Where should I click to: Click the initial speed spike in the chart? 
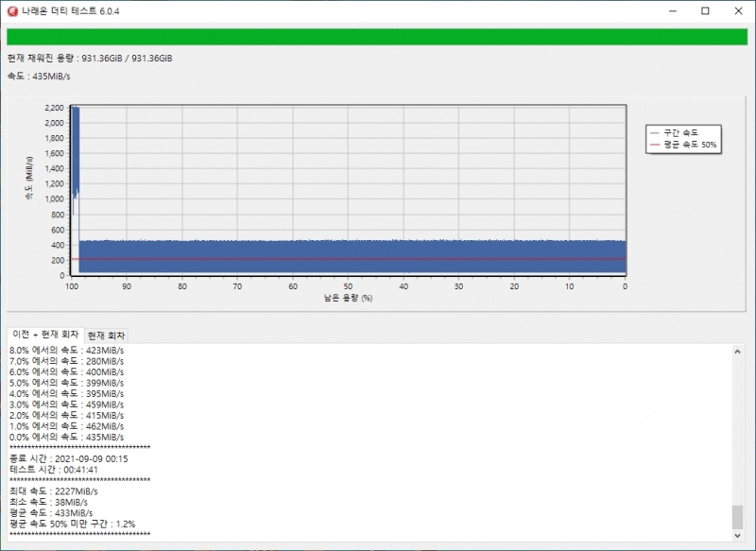75,151
